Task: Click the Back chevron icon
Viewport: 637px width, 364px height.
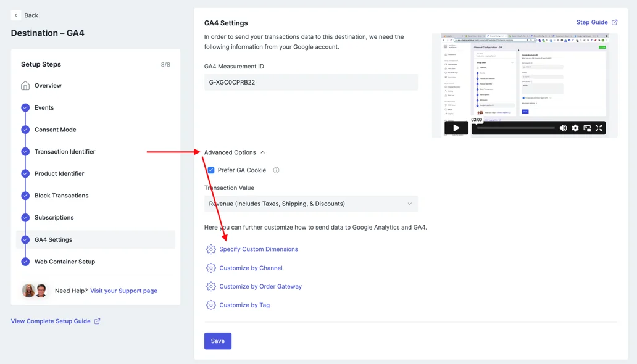Action: click(x=16, y=15)
